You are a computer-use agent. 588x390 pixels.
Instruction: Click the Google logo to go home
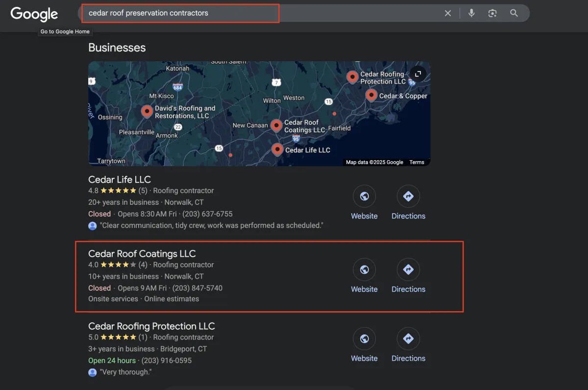34,14
